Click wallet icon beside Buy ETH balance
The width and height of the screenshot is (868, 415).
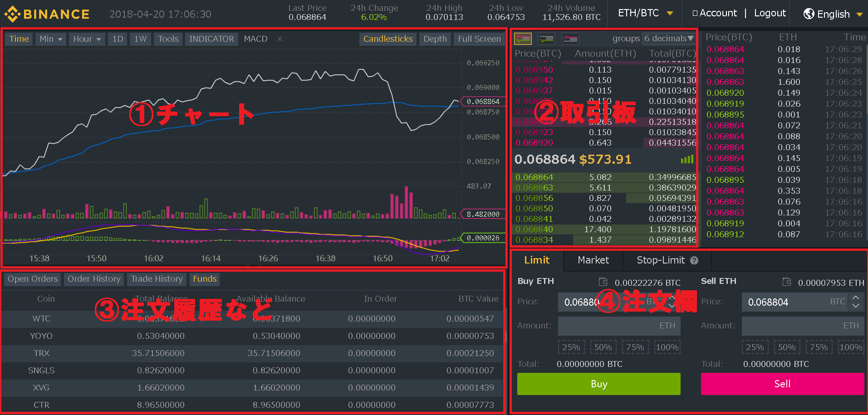pyautogui.click(x=603, y=282)
